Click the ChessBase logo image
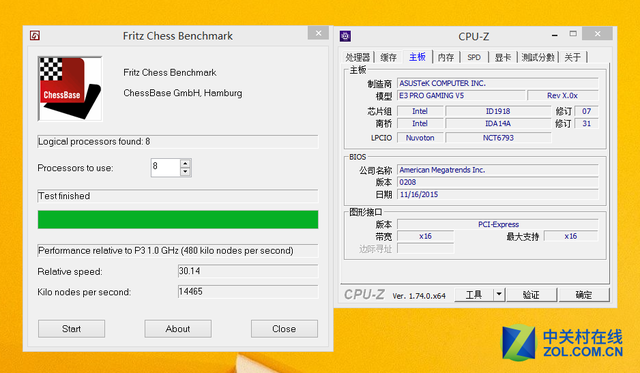Viewport: 640px width, 373px height. 70,89
